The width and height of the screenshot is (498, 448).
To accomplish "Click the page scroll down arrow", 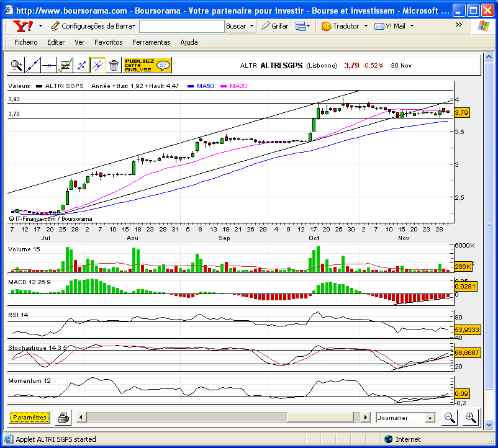I will click(x=489, y=424).
